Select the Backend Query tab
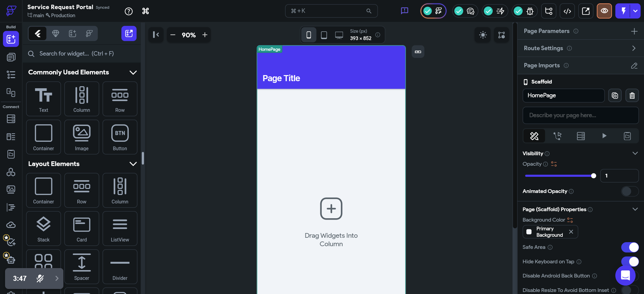 [581, 136]
